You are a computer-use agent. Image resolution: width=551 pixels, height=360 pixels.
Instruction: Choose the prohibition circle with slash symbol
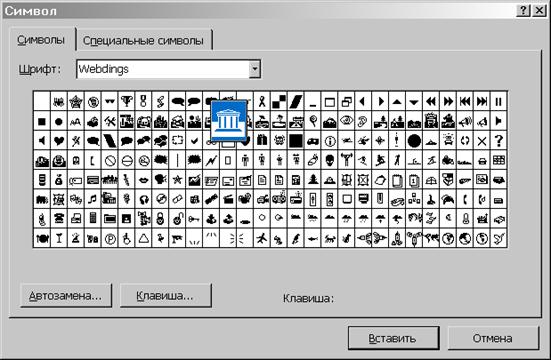pyautogui.click(x=110, y=161)
